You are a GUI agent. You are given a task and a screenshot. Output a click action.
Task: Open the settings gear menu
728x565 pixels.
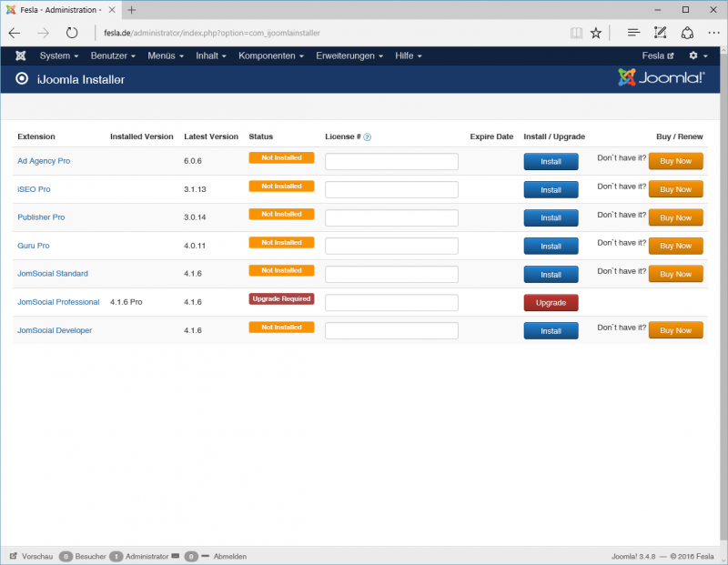coord(698,55)
